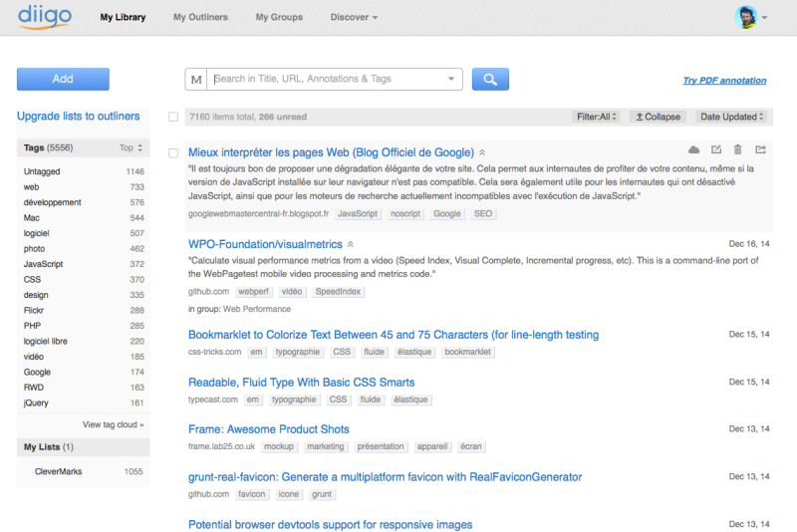The image size is (797, 532).
Task: Click the edit icon on Google article
Action: point(716,149)
